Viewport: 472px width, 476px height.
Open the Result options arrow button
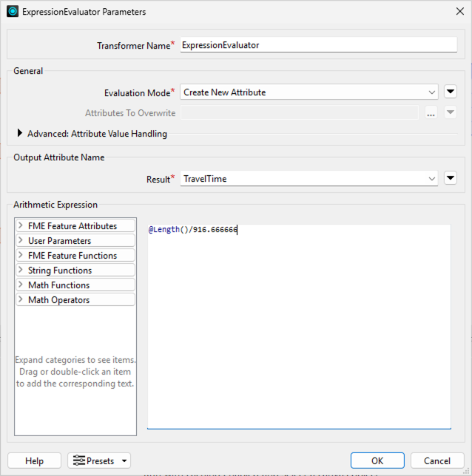[451, 178]
